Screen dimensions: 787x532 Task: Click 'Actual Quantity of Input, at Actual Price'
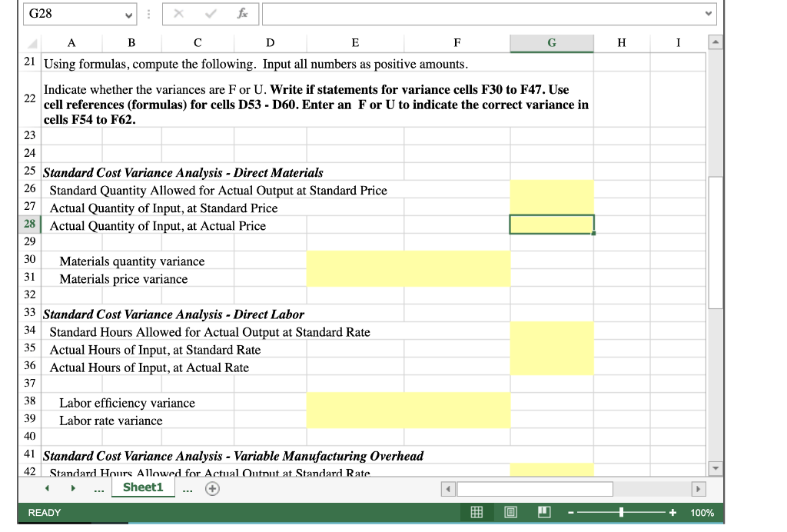tap(158, 226)
